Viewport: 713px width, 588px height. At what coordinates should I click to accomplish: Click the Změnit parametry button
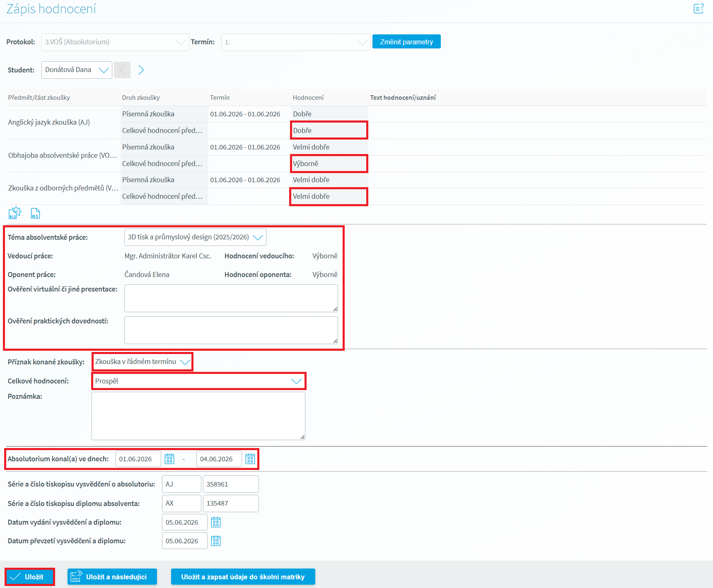[x=406, y=42]
